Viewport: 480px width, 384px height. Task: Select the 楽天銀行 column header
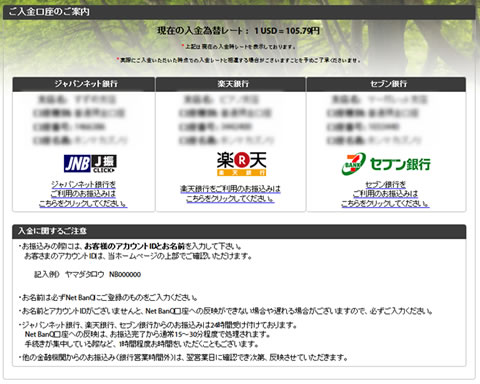click(231, 84)
